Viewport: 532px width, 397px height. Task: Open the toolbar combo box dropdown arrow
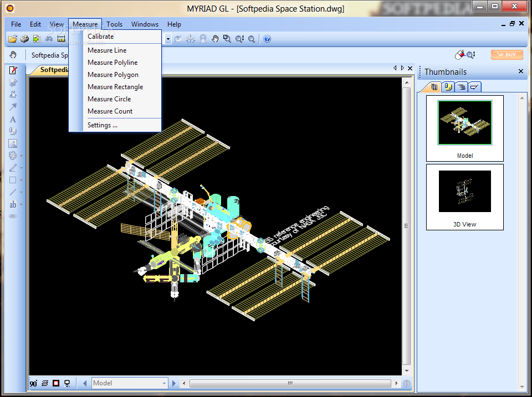pyautogui.click(x=168, y=39)
